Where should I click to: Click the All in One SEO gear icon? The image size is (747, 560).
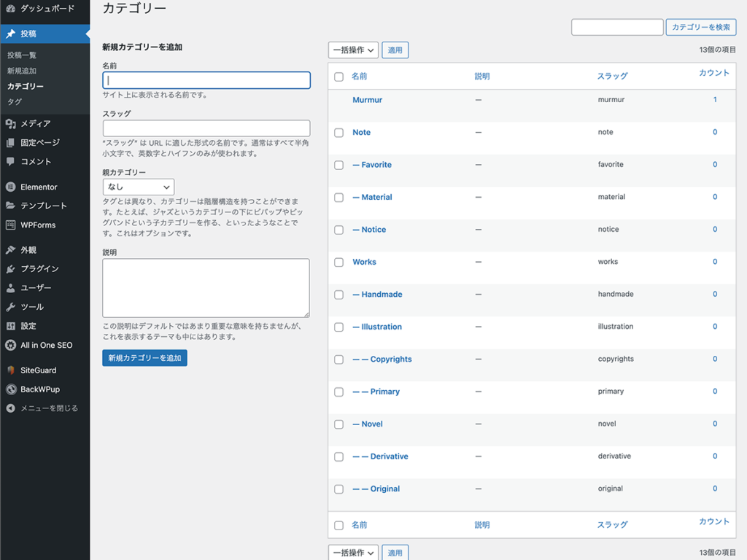10,345
